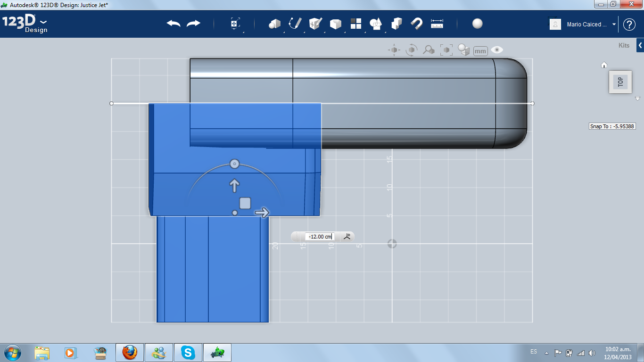
Task: Click the planar move square on the manipulator
Action: pyautogui.click(x=245, y=203)
